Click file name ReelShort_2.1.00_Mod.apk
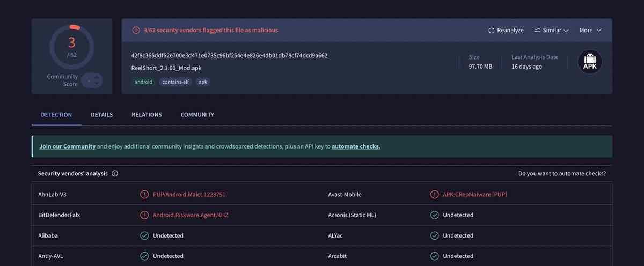 coord(166,68)
